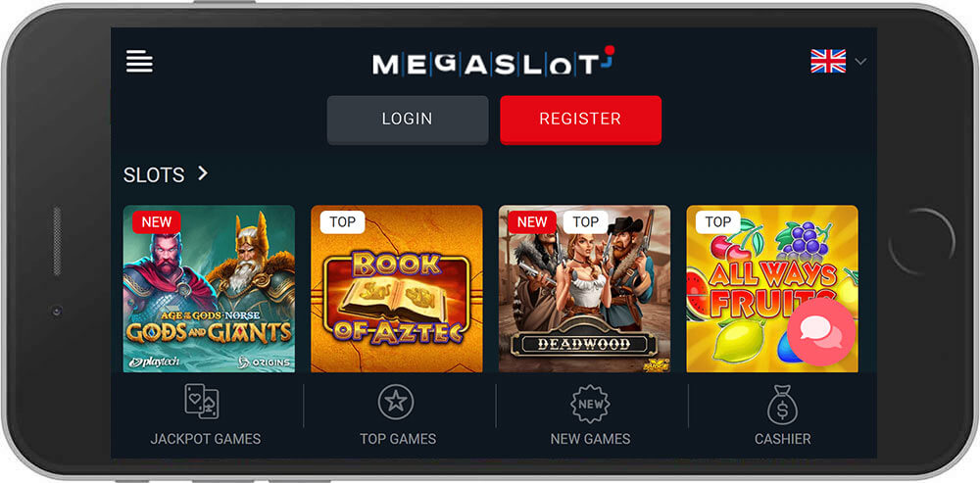Expand the SLOTS section chevron
This screenshot has height=483, width=980.
pyautogui.click(x=203, y=173)
